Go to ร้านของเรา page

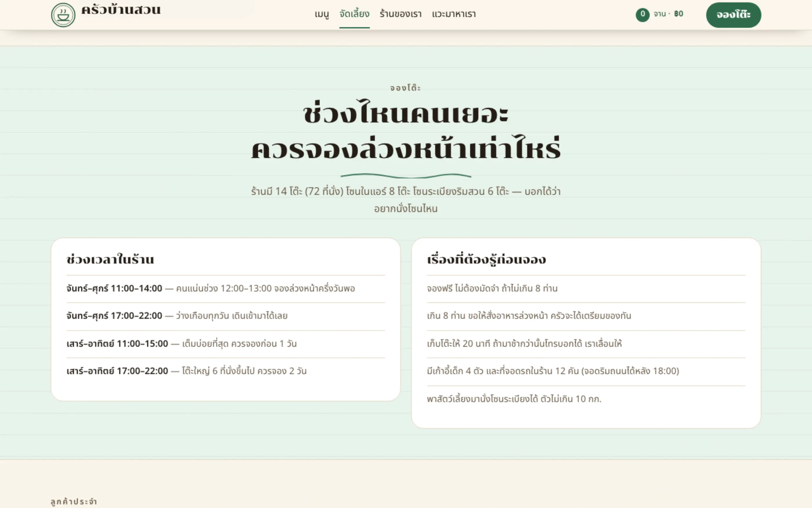400,14
